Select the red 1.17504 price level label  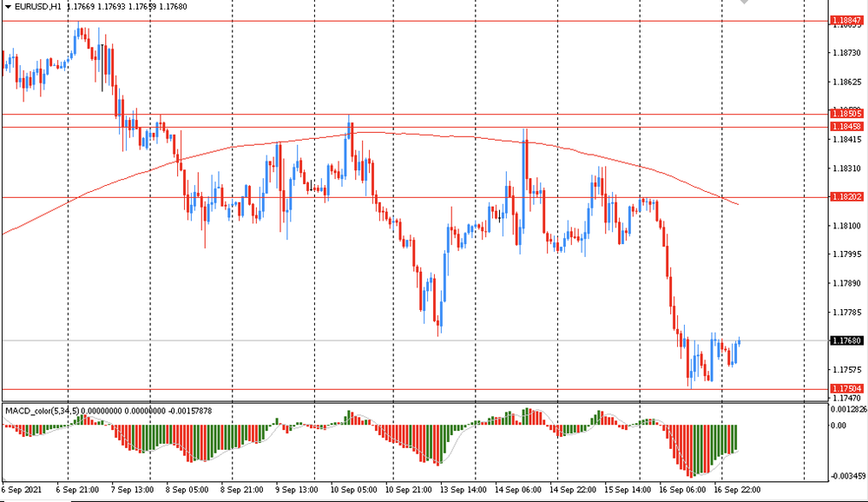click(847, 389)
